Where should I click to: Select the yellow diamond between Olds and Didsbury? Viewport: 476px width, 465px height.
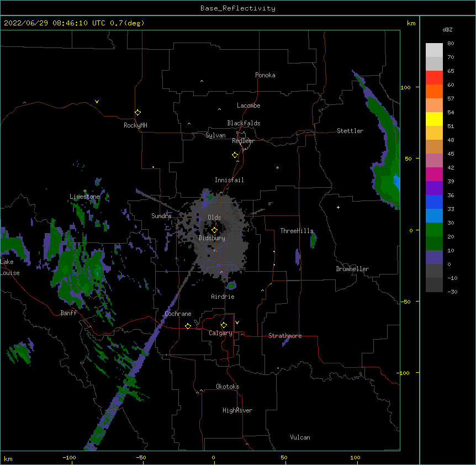click(x=214, y=230)
